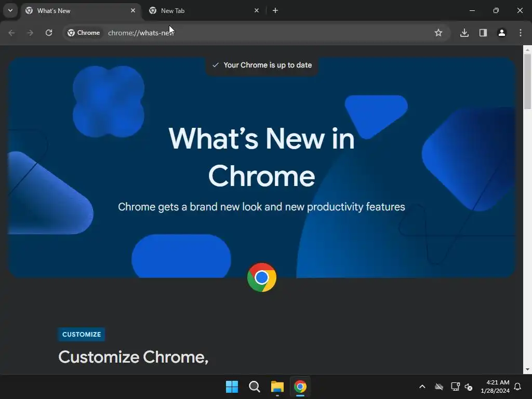Click the muted volume tray icon
532x399 pixels.
coord(469,387)
